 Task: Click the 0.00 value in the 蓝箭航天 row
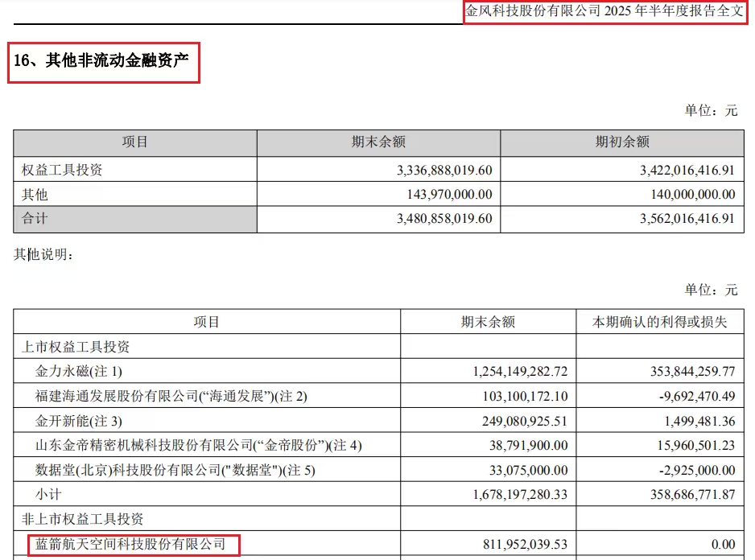click(724, 544)
